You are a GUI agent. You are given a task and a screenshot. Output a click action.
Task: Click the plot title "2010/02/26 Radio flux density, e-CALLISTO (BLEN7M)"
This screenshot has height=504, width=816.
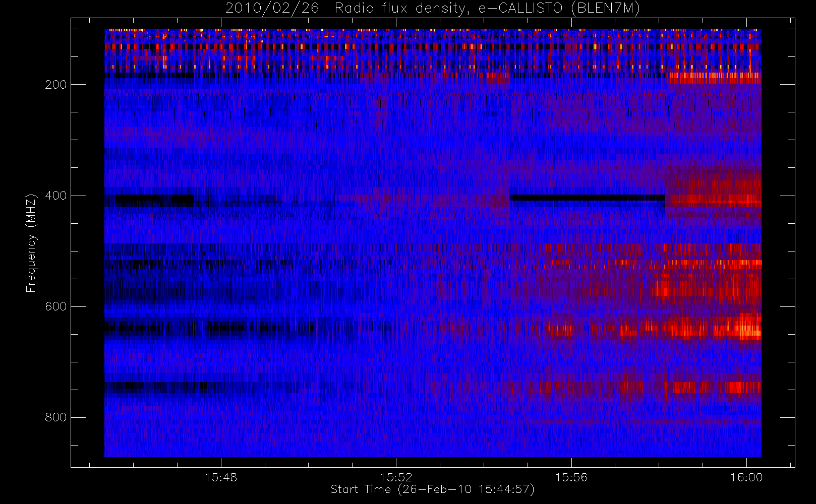click(x=433, y=9)
